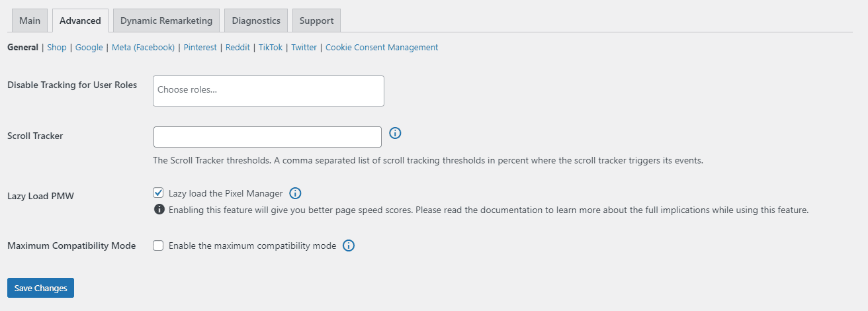Screen dimensions: 868x311
Task: Go to the Shop subsection link
Action: click(x=57, y=47)
